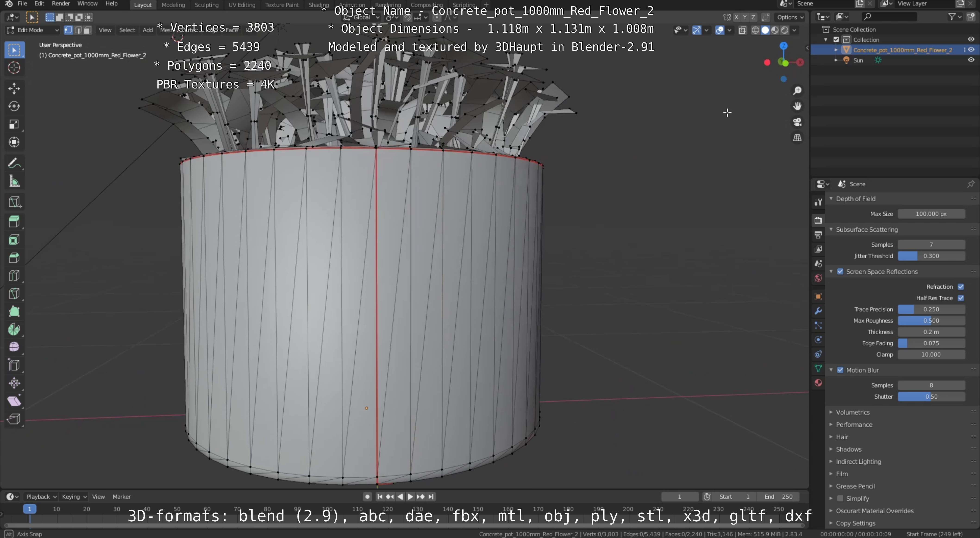Screen dimensions: 980x538
Task: Switch to the Sculpting workspace tab
Action: point(207,5)
